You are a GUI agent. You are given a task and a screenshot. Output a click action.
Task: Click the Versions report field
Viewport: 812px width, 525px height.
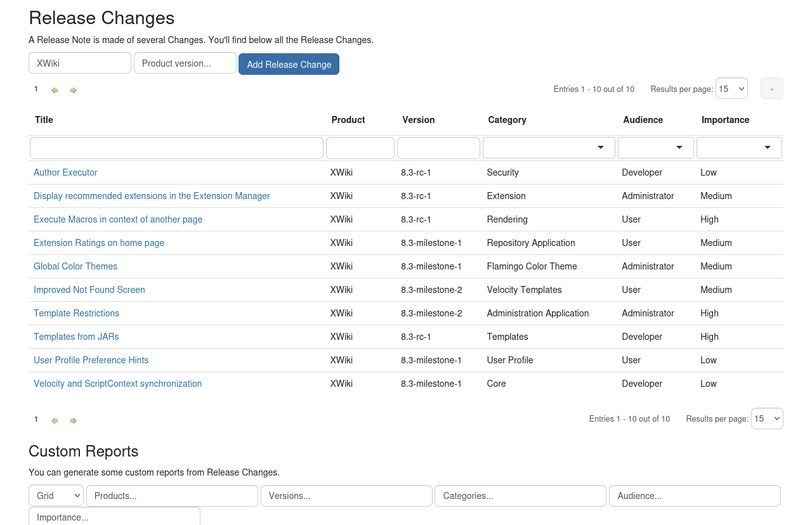tap(346, 496)
